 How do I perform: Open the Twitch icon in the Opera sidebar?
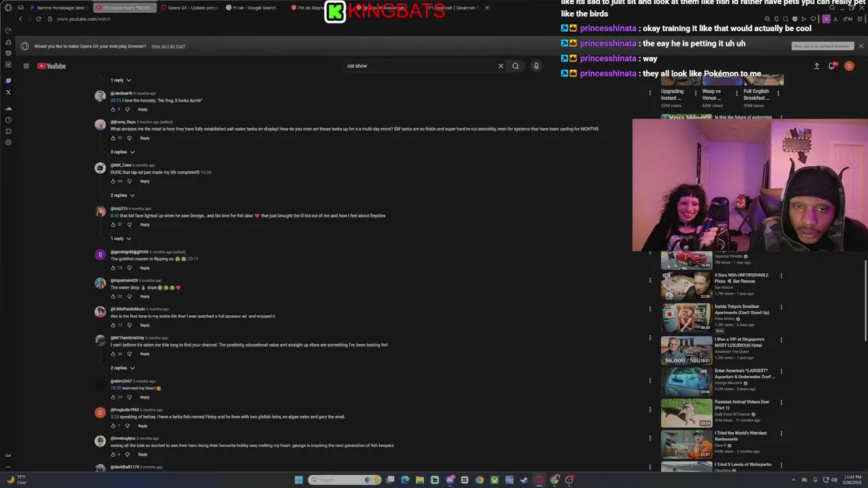click(8, 81)
